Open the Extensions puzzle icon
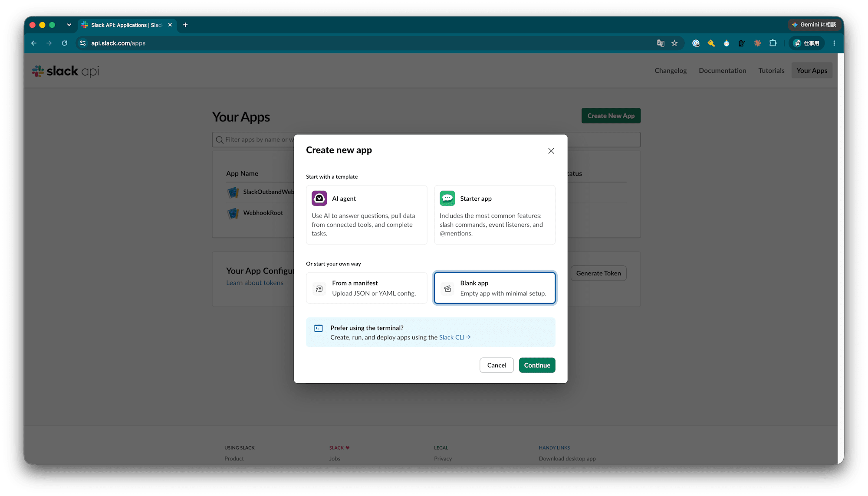 pyautogui.click(x=773, y=43)
